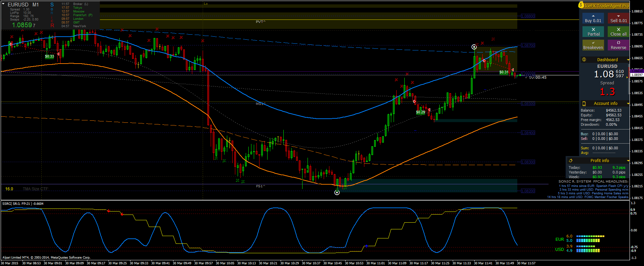The height and width of the screenshot is (266, 644).
Task: Click the Today profit value $0.93
Action: (597, 167)
